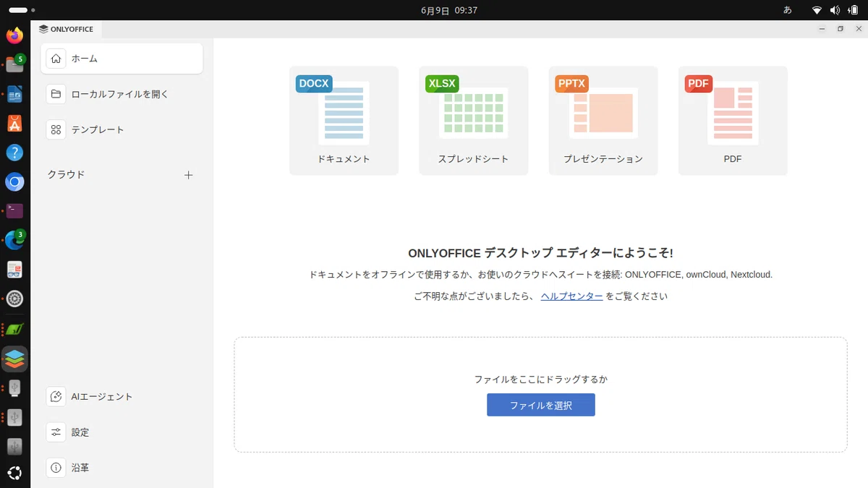The width and height of the screenshot is (868, 488).
Task: Open the AIエージェント panel
Action: coord(122,396)
